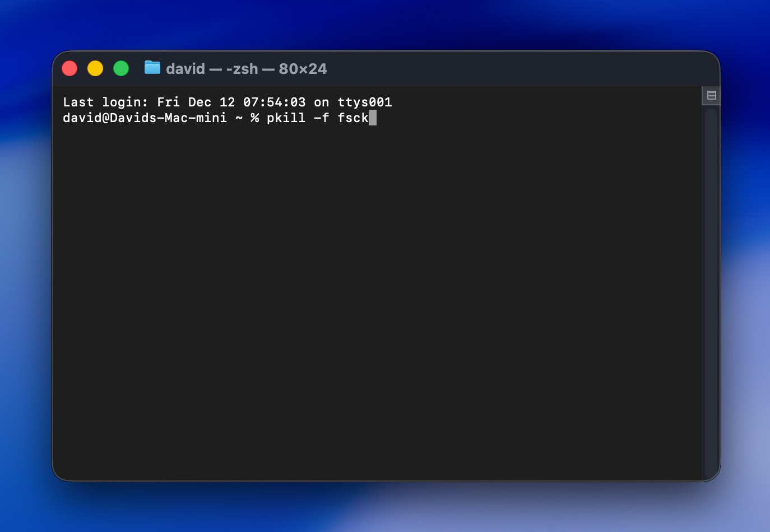Click the percent sign in the prompt
This screenshot has height=532, width=770.
(254, 118)
